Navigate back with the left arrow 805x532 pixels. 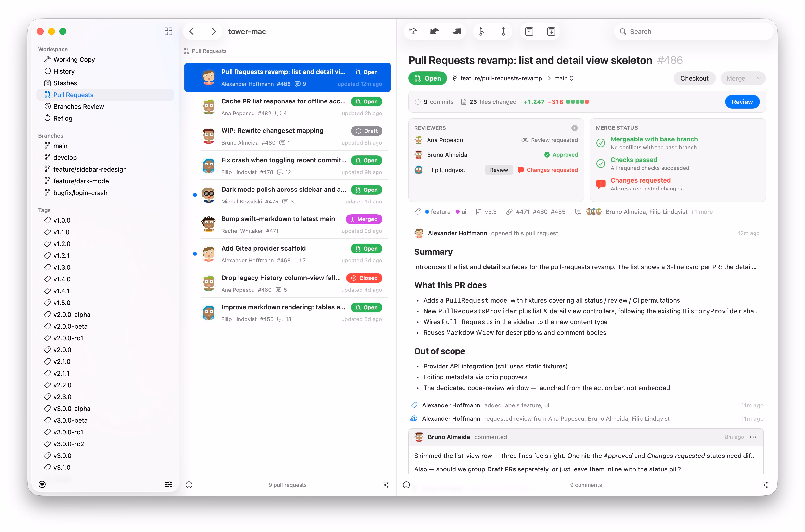pos(192,32)
